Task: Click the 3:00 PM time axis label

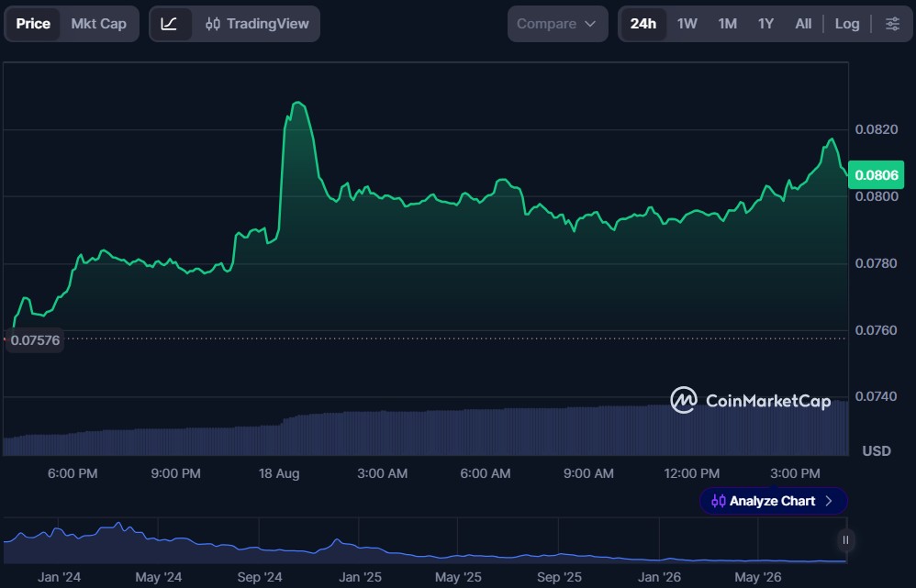Action: pyautogui.click(x=795, y=473)
